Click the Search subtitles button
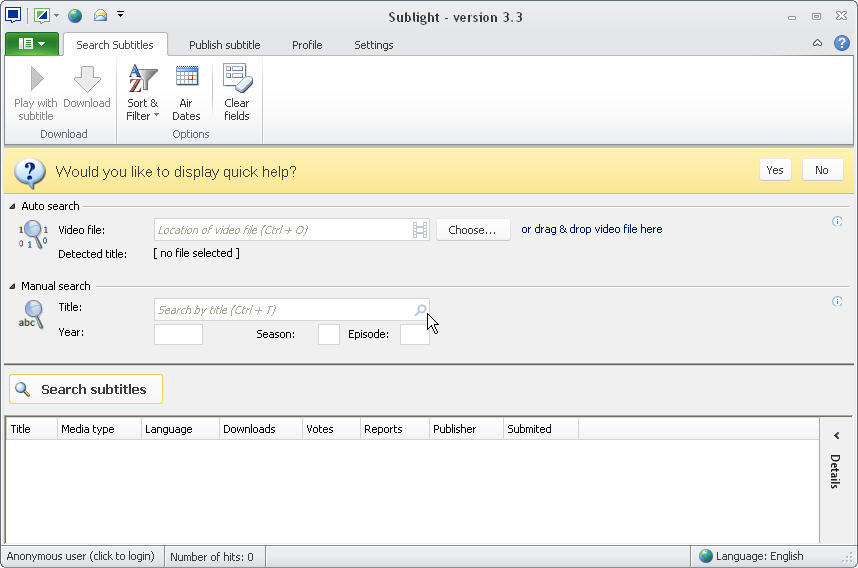Viewport: 858px width, 568px height. [86, 389]
